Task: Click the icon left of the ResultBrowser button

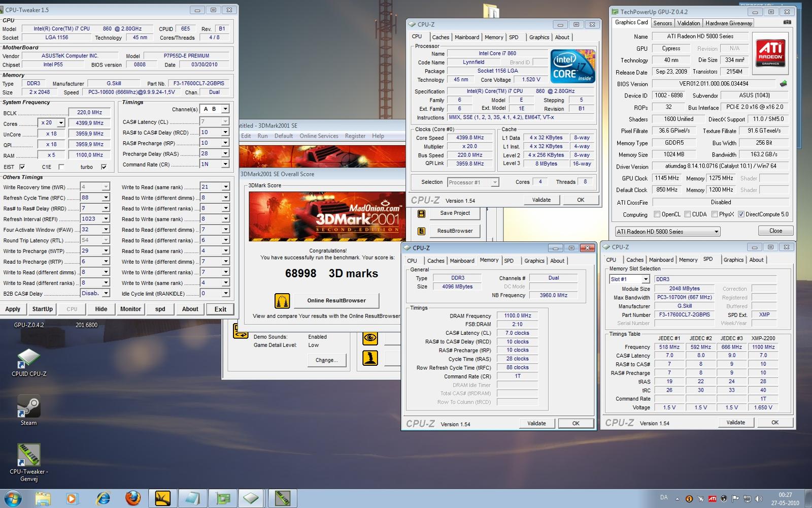Action: tap(421, 231)
